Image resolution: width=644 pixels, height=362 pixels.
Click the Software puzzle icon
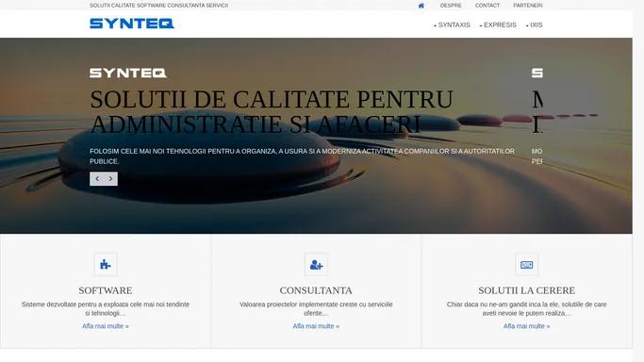106,264
